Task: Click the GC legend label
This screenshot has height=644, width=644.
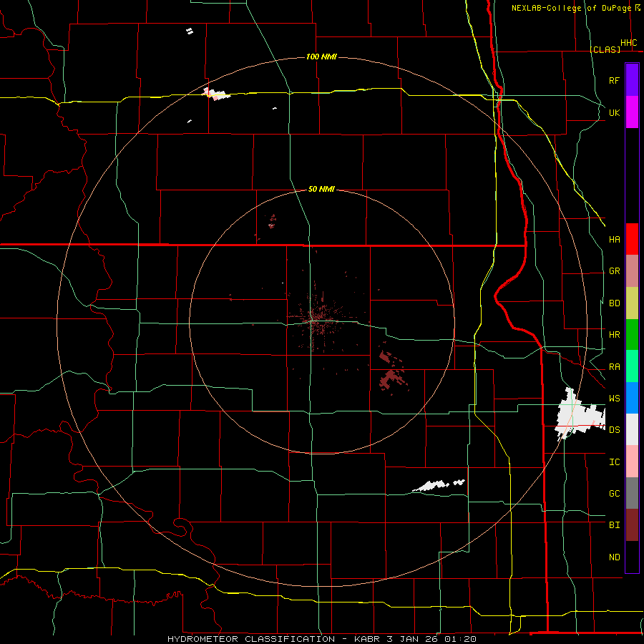Action: pos(615,494)
